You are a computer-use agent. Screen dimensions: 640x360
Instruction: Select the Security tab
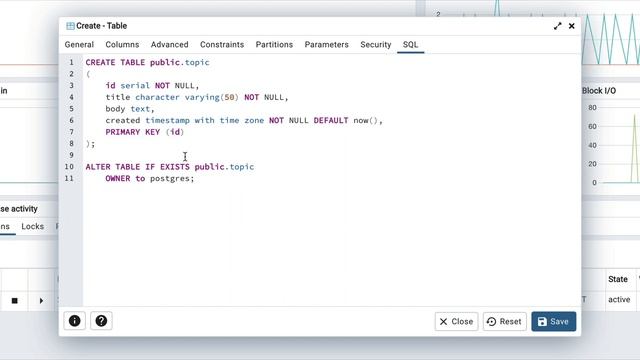click(x=376, y=44)
